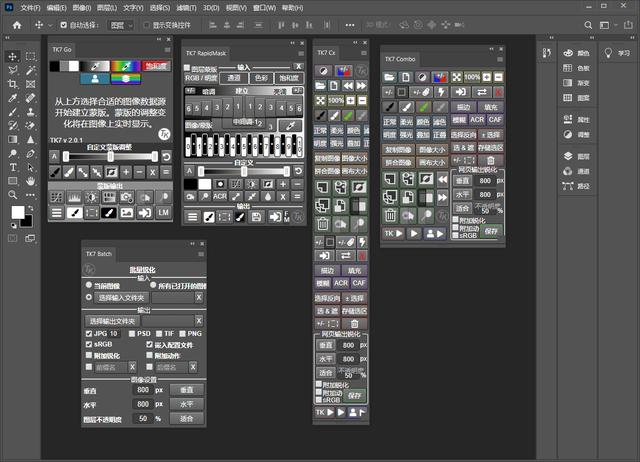This screenshot has height=462, width=640.
Task: Enable the PSD checkbox in TK7 Batch
Action: (132, 333)
